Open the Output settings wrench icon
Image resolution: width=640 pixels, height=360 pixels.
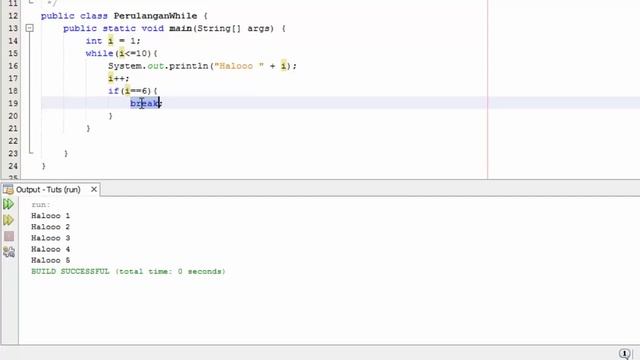[x=9, y=252]
